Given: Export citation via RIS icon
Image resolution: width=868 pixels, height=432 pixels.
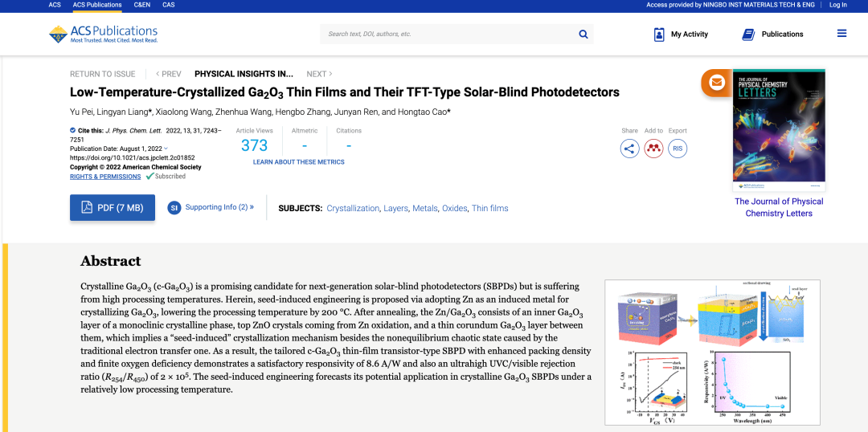Looking at the screenshot, I should pos(678,149).
